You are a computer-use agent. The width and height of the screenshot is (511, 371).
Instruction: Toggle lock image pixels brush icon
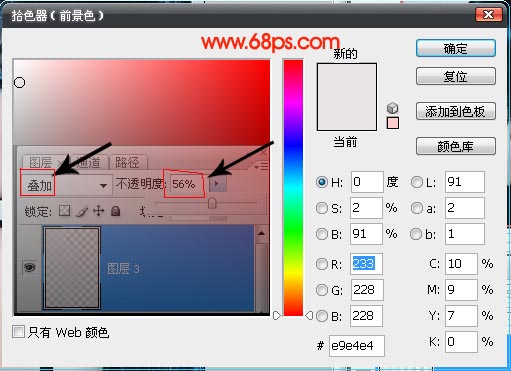[x=82, y=211]
